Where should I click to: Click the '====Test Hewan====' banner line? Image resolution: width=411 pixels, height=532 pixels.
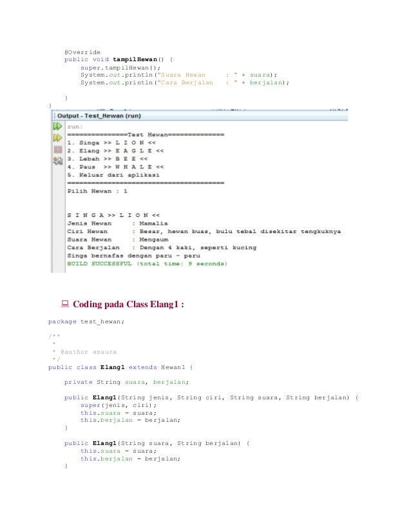(x=146, y=135)
